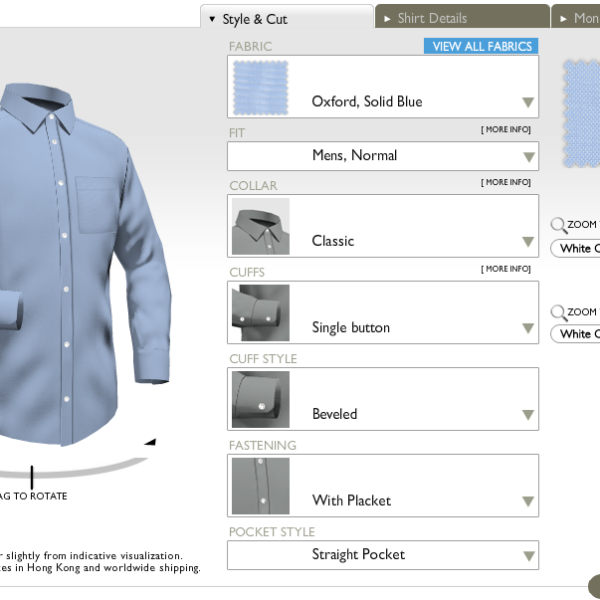Click the large blue fabric preview swatch at right
The width and height of the screenshot is (600, 600).
(582, 113)
